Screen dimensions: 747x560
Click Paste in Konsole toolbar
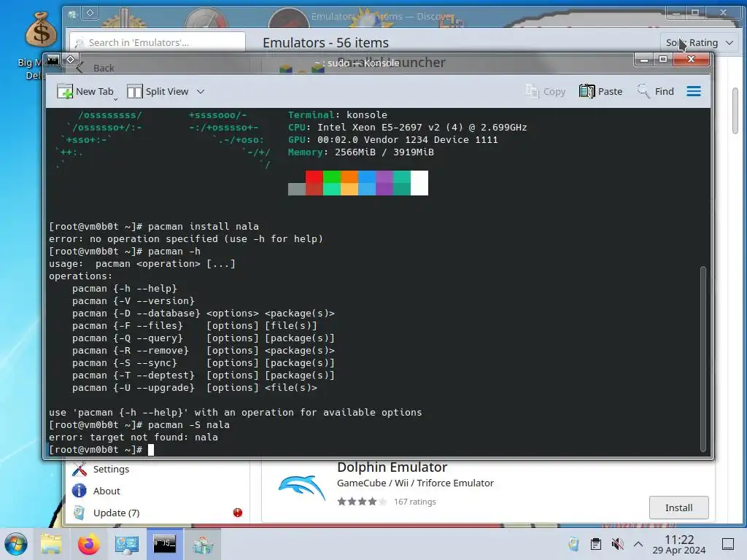601,91
